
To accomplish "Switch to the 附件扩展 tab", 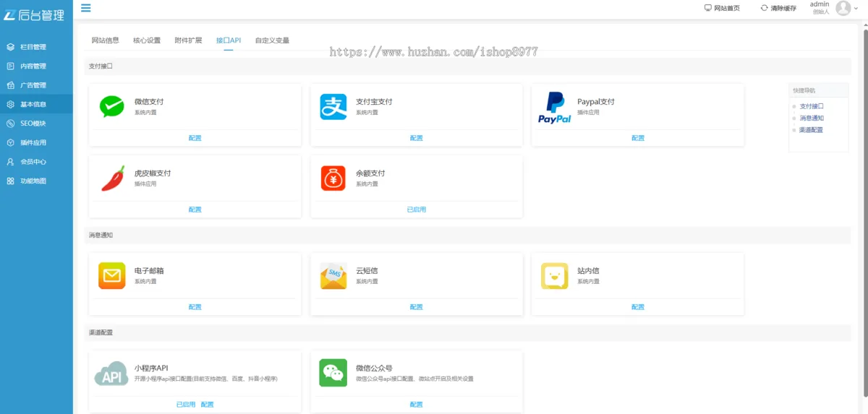I will click(x=188, y=40).
